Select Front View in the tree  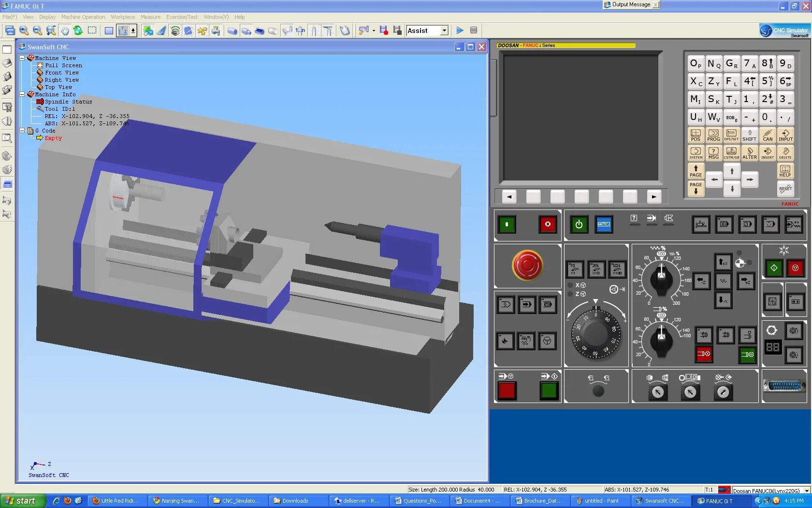click(x=62, y=73)
